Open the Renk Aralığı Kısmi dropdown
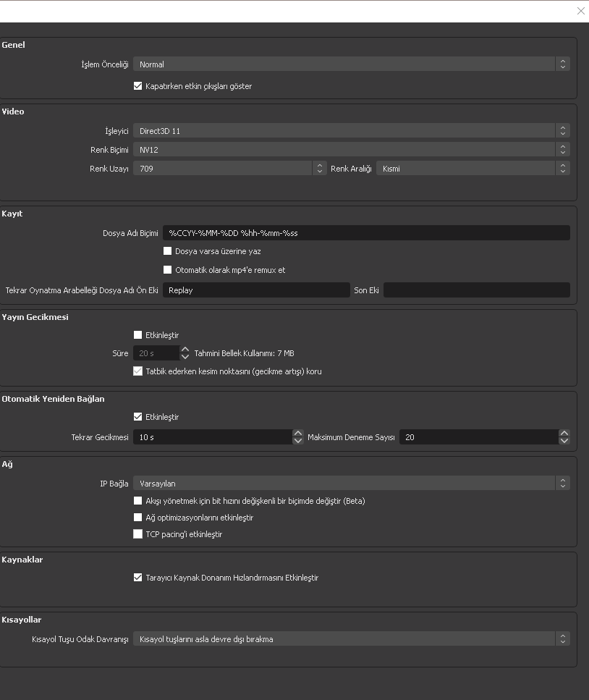This screenshot has width=589, height=700. (x=473, y=169)
